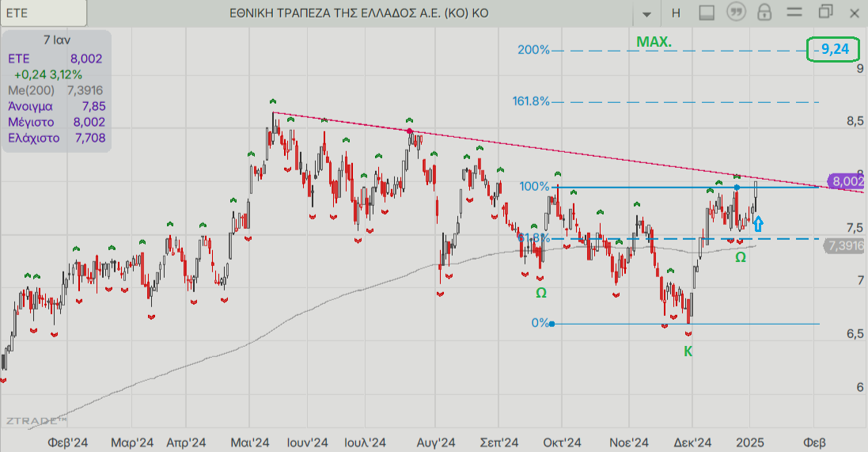Click the Φεβ label at axis end
Image resolution: width=868 pixels, height=452 pixels.
coord(814,443)
